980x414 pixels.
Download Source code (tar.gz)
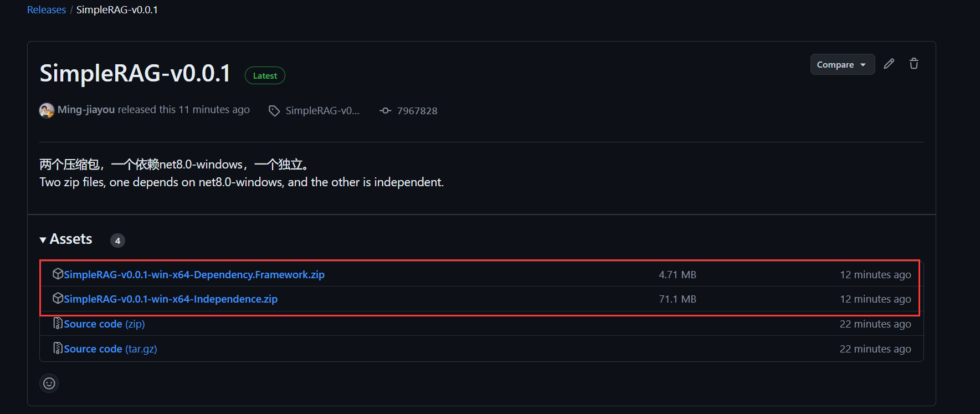(110, 349)
